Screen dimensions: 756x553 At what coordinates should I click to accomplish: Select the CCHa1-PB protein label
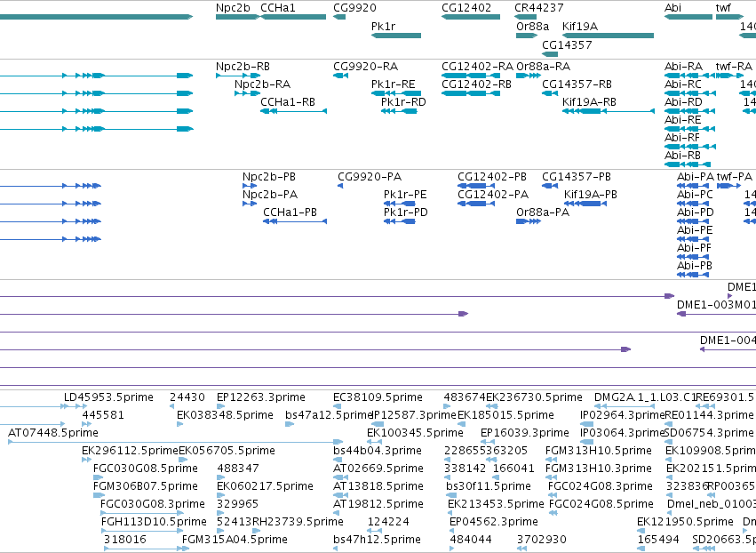pyautogui.click(x=290, y=212)
